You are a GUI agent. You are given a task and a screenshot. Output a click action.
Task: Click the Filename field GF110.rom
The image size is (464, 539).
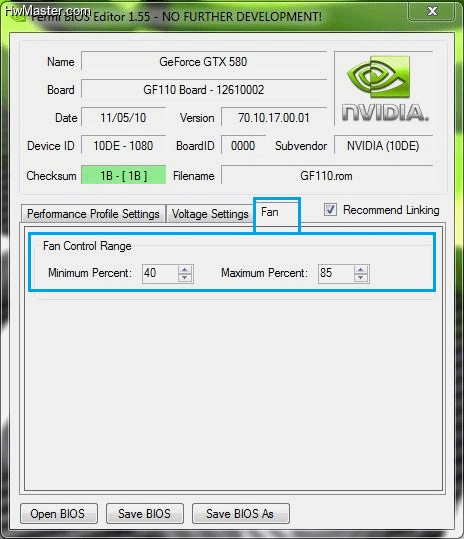[327, 176]
